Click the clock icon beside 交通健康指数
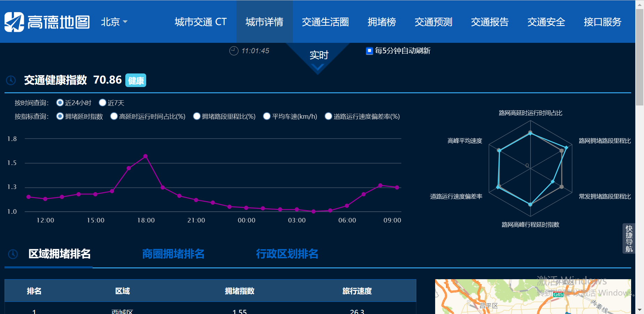The width and height of the screenshot is (644, 314). point(11,80)
